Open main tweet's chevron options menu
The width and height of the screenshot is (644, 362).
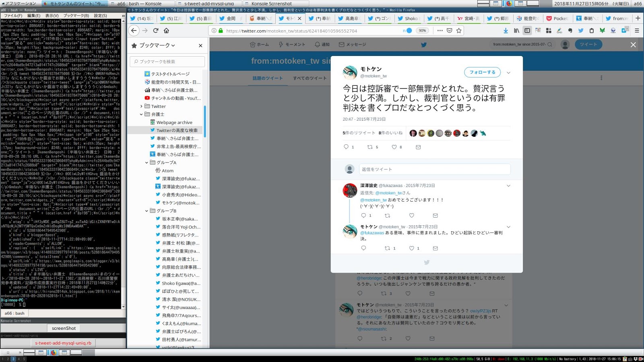(x=508, y=73)
